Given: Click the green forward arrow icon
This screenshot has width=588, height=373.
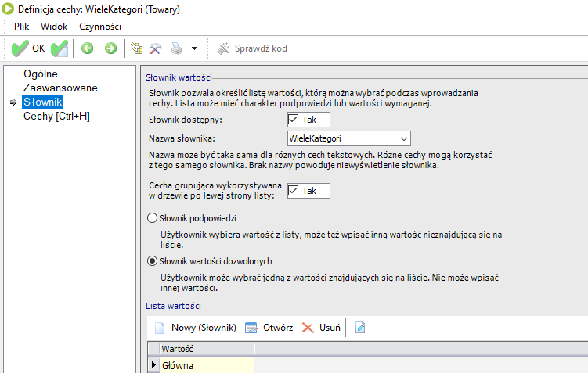Looking at the screenshot, I should pos(110,48).
